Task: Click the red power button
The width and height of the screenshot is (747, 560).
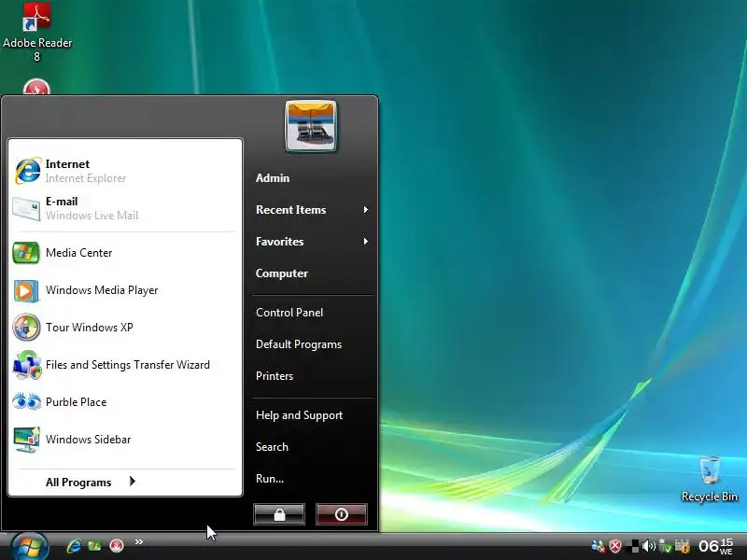Action: click(x=342, y=514)
